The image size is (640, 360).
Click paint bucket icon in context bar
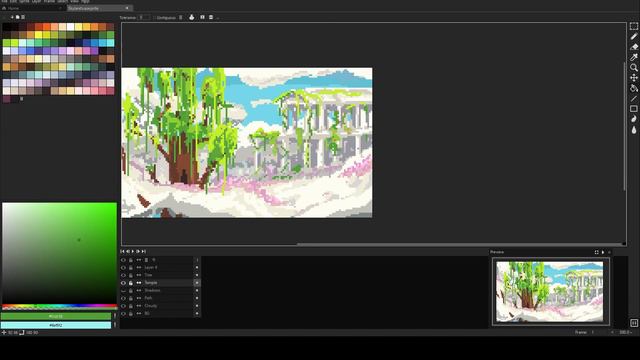point(192,17)
